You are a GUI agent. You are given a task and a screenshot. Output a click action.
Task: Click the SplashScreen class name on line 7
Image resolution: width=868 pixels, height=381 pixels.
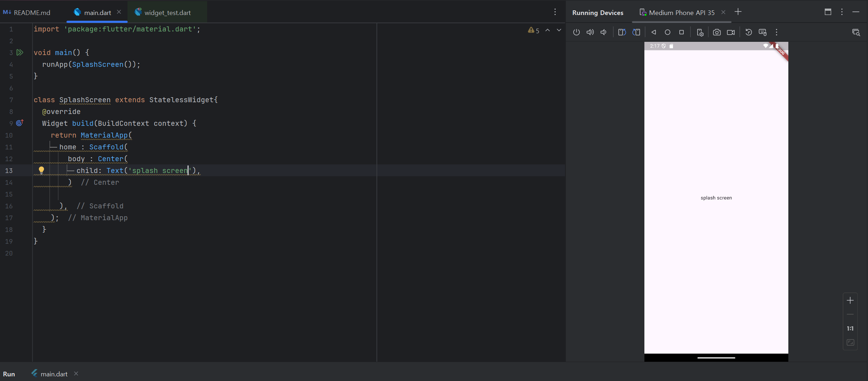(x=85, y=100)
